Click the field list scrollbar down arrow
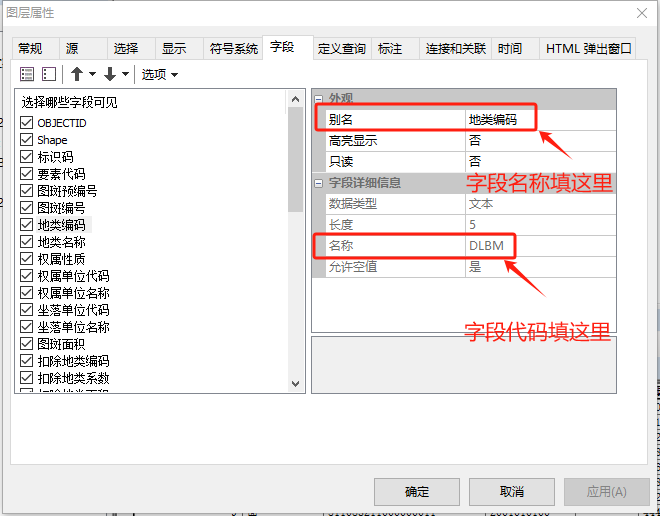The image size is (660, 516). tap(296, 383)
